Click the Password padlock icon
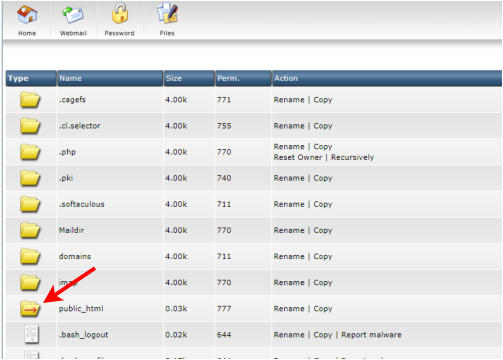This screenshot has height=360, width=503. (x=120, y=13)
